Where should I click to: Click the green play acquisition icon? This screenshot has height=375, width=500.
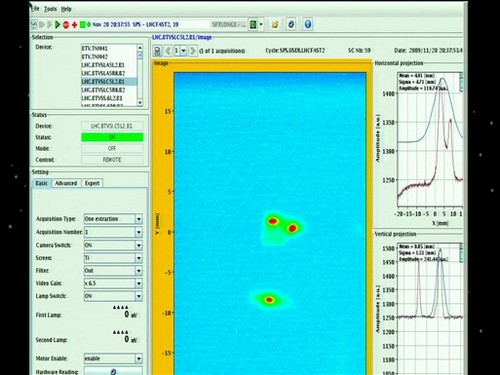[57, 24]
